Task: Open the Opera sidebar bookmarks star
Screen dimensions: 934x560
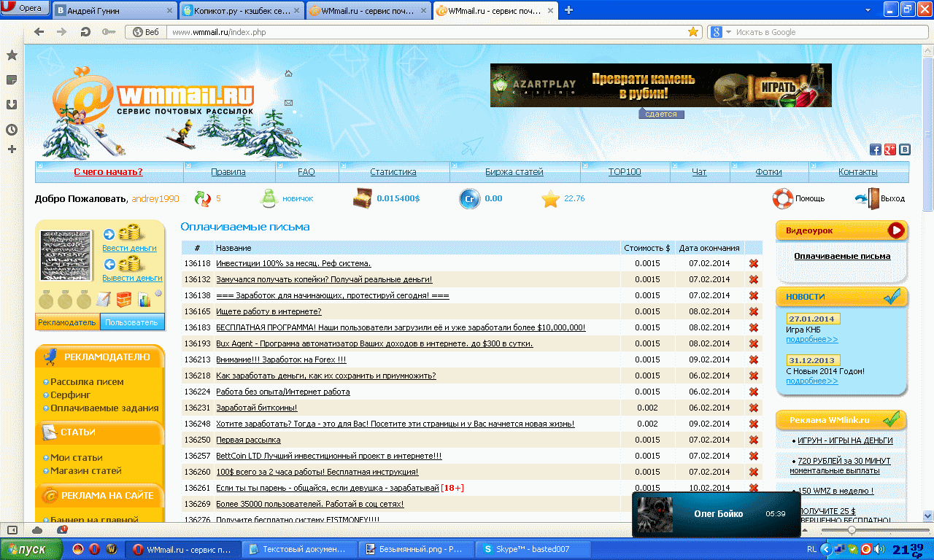Action: [x=12, y=55]
